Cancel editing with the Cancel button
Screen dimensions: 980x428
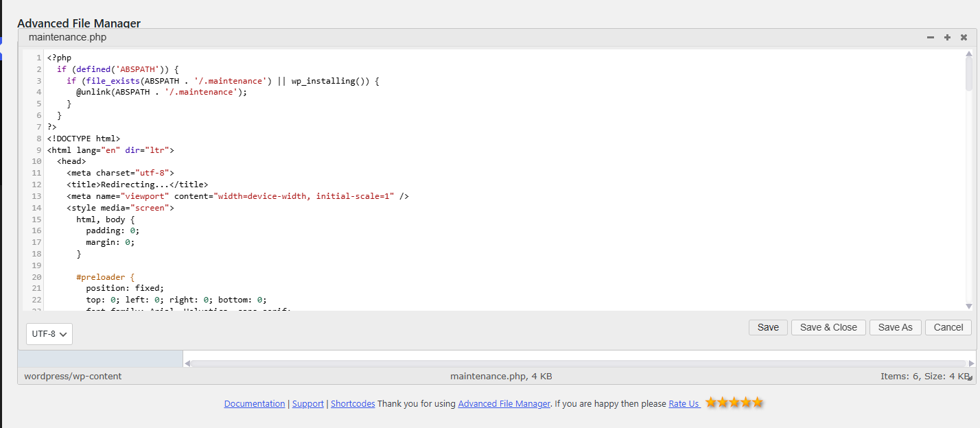(948, 327)
